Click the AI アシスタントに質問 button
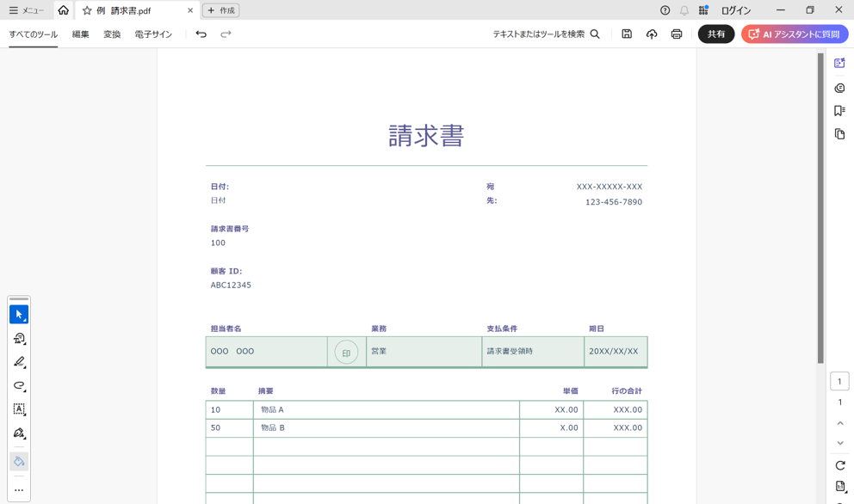 (x=794, y=34)
